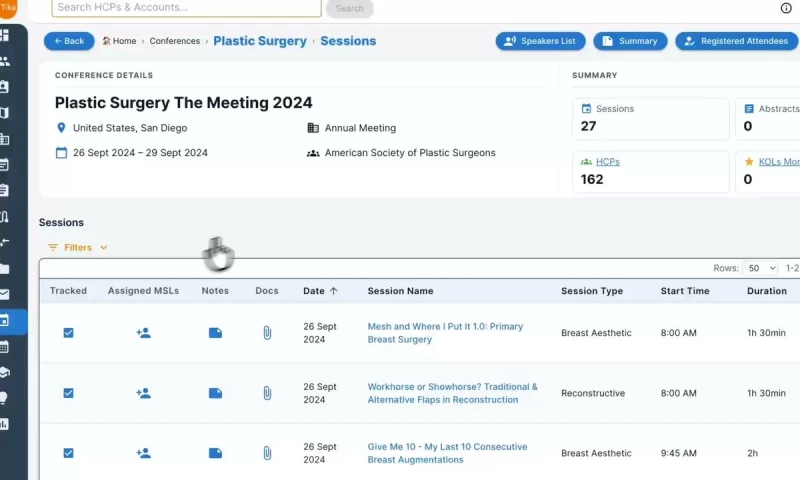Viewport: 800px width, 480px height.
Task: Click the Sessions summary card showing 27
Action: pos(651,119)
